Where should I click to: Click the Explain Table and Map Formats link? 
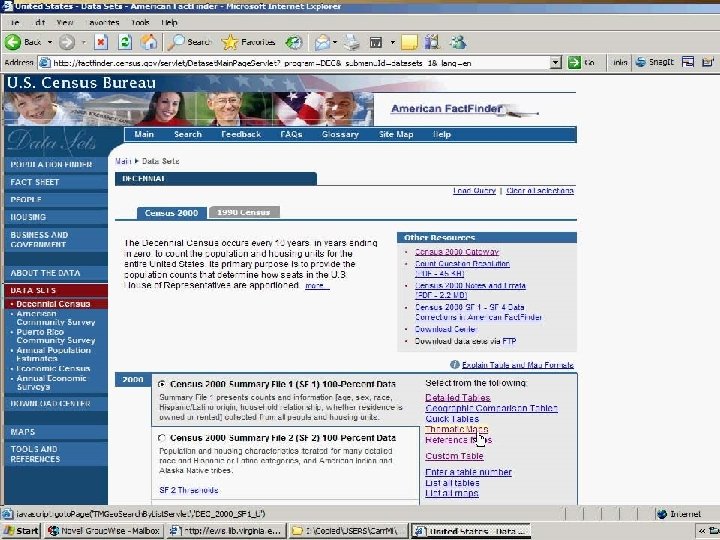(x=518, y=365)
